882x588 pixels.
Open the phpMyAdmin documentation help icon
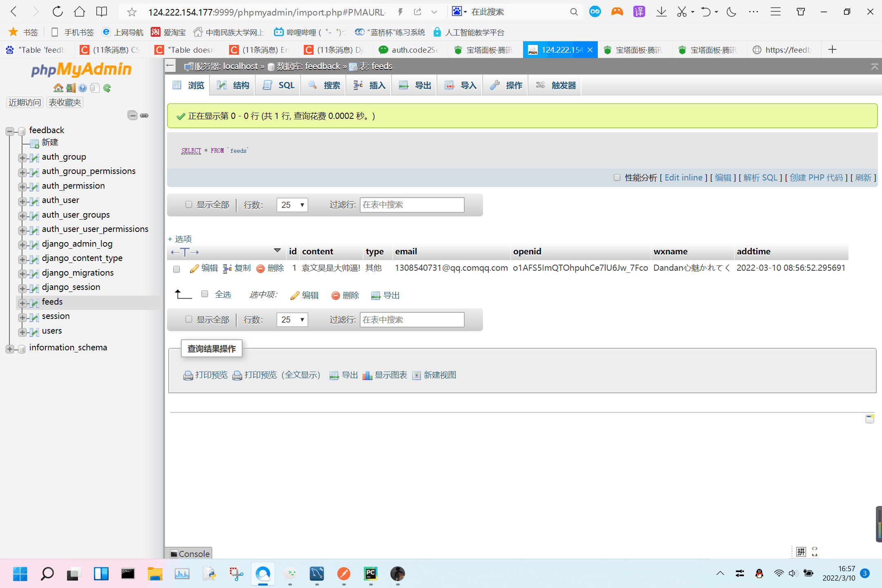(82, 88)
